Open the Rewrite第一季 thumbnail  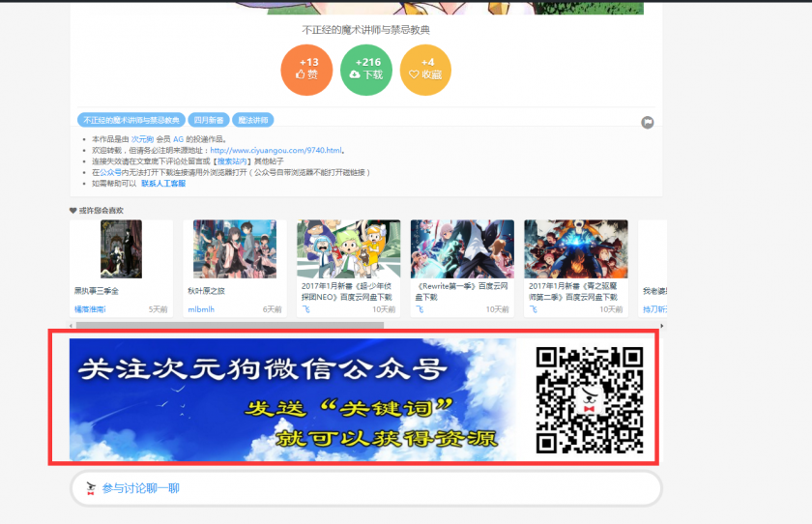click(x=462, y=249)
